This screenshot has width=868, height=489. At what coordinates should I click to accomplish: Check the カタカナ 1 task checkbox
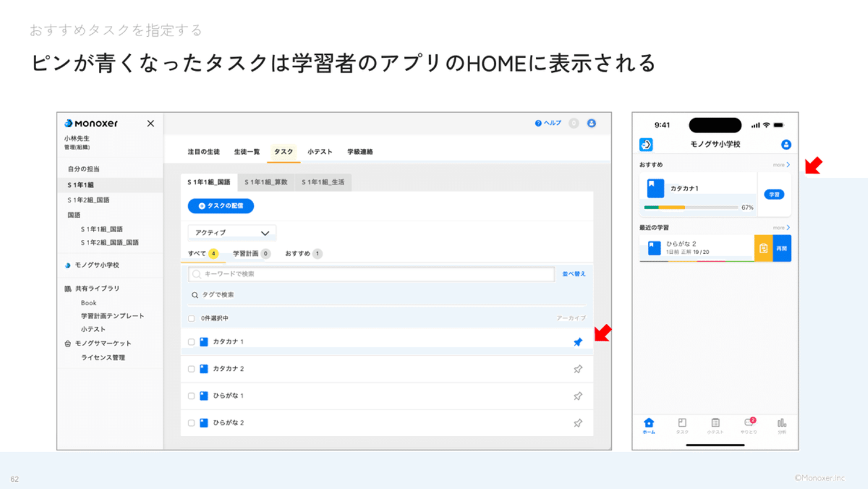192,342
